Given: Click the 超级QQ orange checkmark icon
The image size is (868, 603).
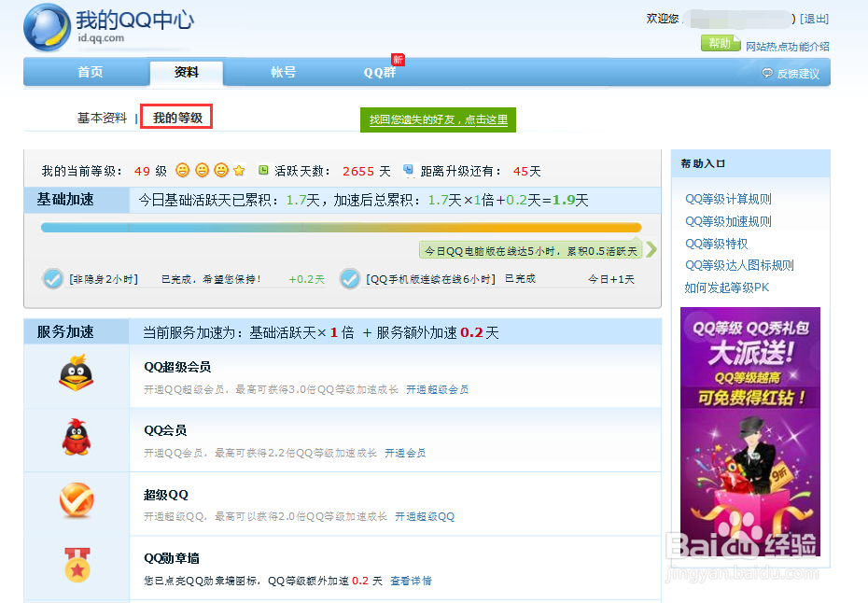Looking at the screenshot, I should (x=77, y=500).
